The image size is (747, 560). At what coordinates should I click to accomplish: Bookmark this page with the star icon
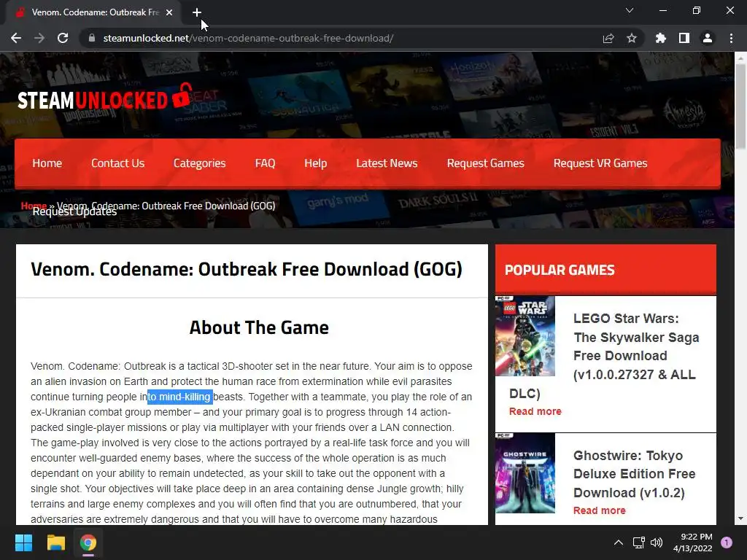(632, 38)
